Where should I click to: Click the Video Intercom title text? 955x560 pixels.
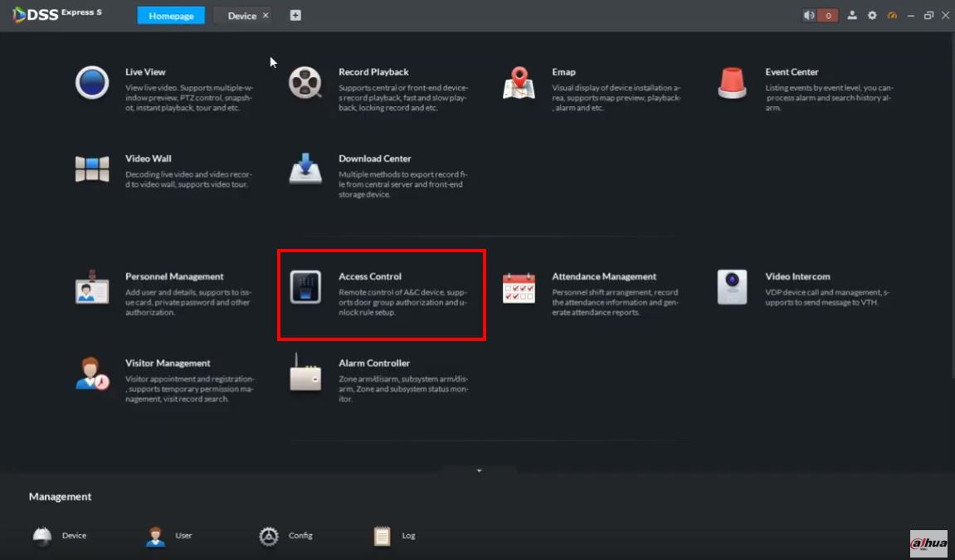click(798, 276)
